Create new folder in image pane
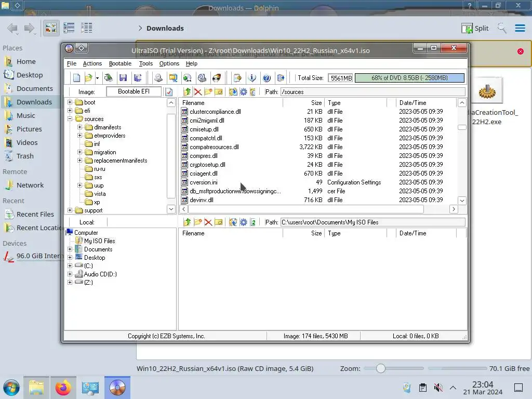 click(208, 91)
